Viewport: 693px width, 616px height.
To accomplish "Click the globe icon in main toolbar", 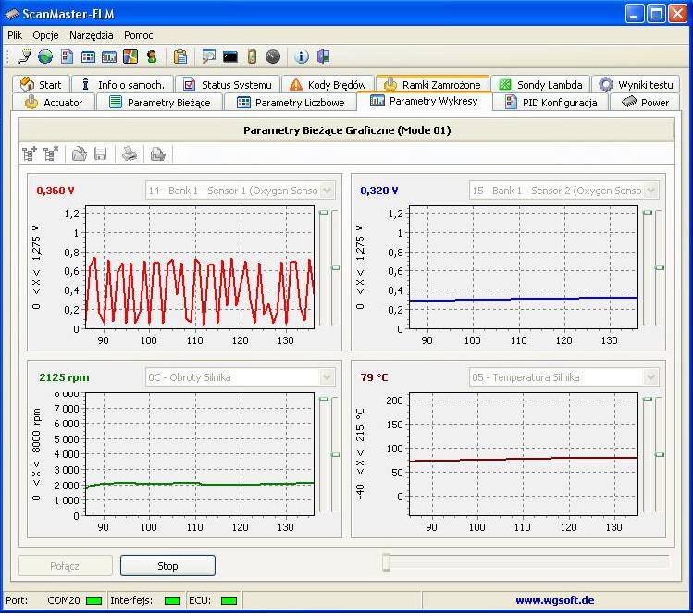I will tap(45, 57).
